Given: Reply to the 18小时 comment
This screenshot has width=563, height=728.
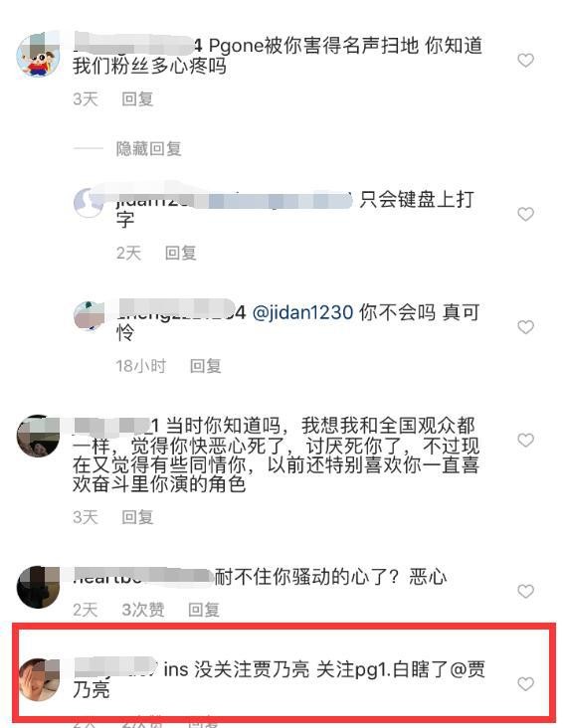Looking at the screenshot, I should coord(205,366).
